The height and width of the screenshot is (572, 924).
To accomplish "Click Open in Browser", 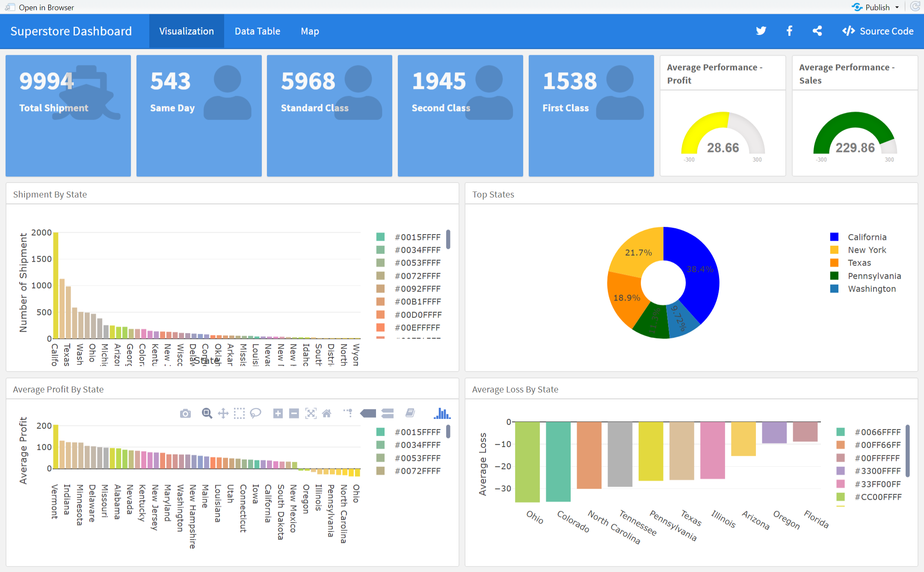I will (x=39, y=7).
